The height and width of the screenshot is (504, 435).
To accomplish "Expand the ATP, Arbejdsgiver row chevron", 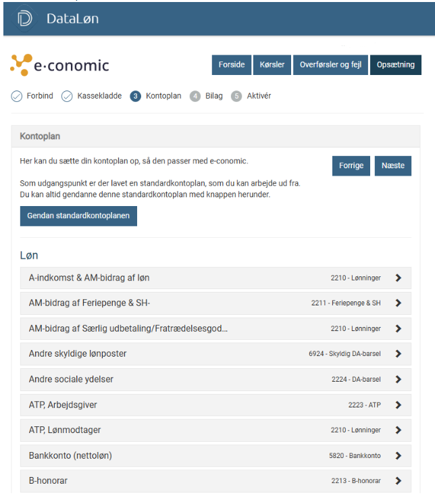I will click(x=398, y=405).
